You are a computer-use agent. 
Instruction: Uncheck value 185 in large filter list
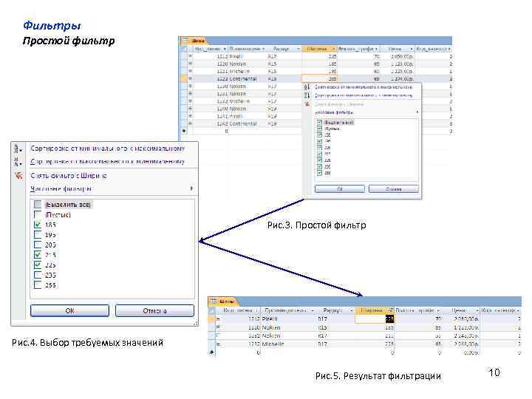38,225
